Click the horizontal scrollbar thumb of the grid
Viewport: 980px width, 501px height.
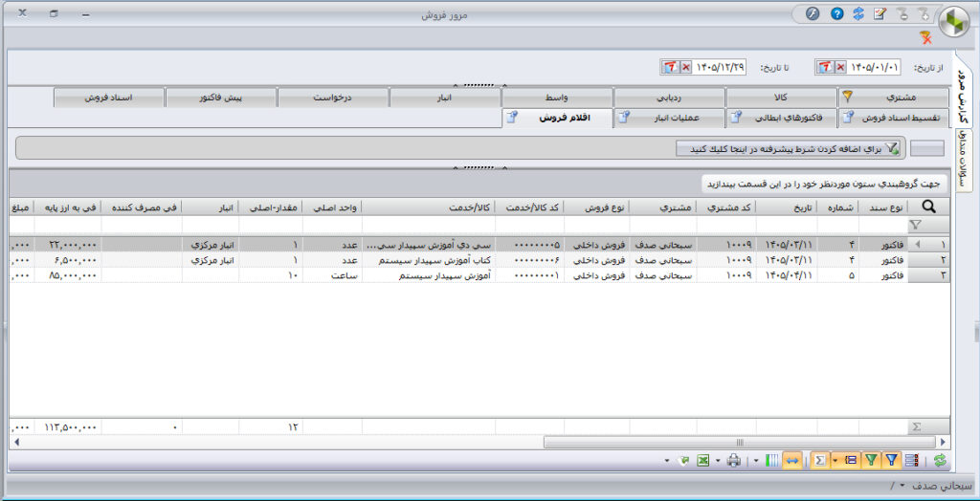tap(740, 443)
